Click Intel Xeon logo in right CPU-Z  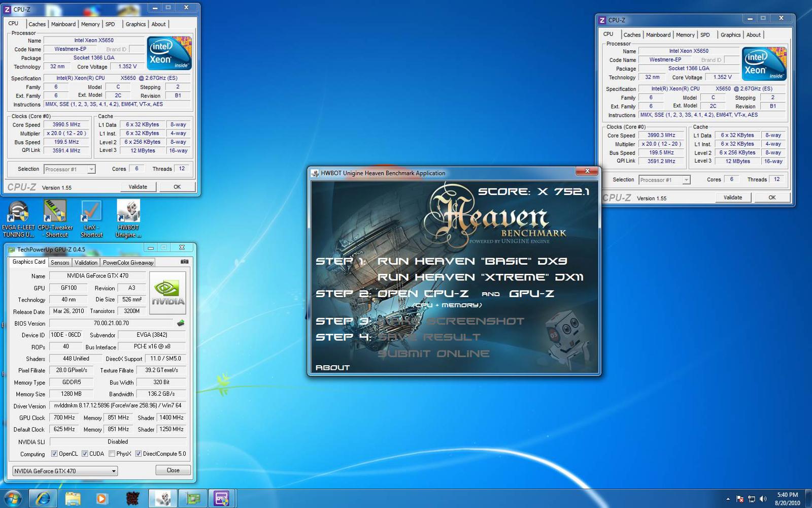(x=764, y=63)
